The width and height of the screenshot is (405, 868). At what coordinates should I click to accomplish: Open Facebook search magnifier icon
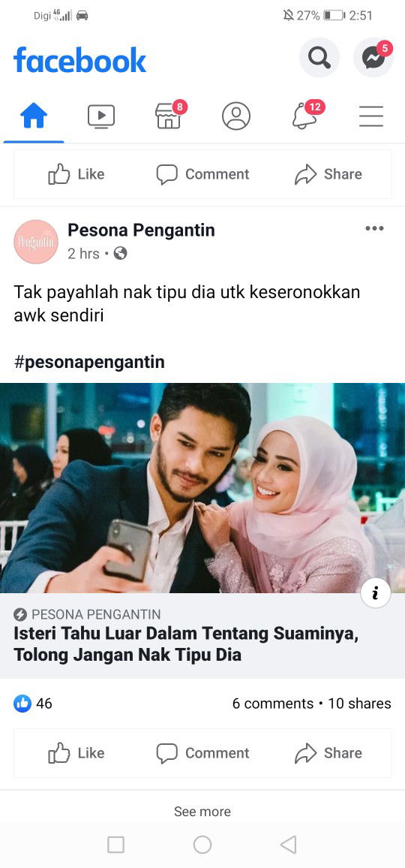click(x=319, y=58)
